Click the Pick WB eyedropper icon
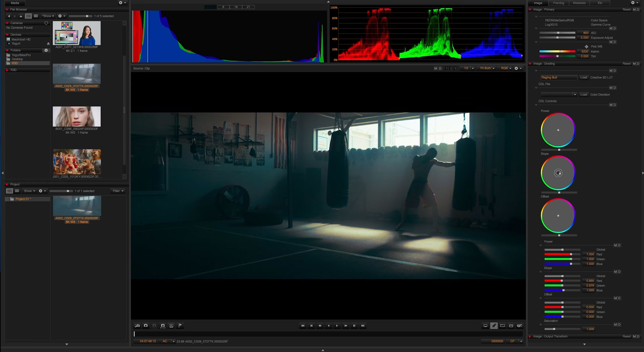The height and width of the screenshot is (352, 644). 586,47
